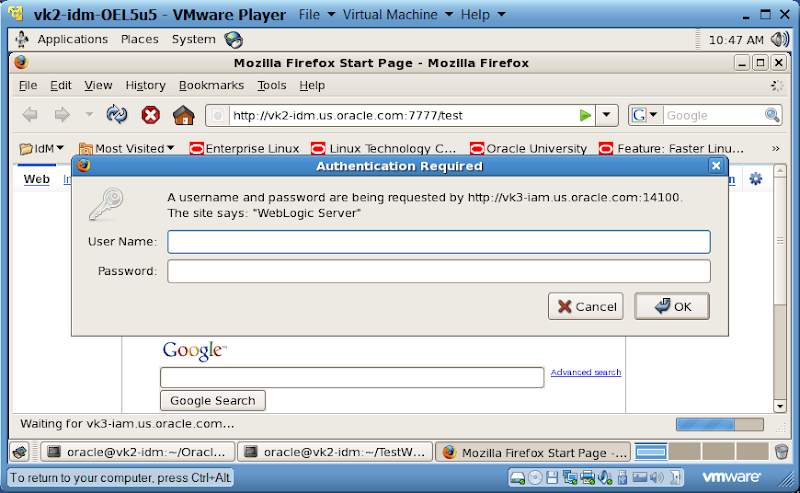The image size is (800, 493).
Task: Open Google page settings gear
Action: coord(756,179)
